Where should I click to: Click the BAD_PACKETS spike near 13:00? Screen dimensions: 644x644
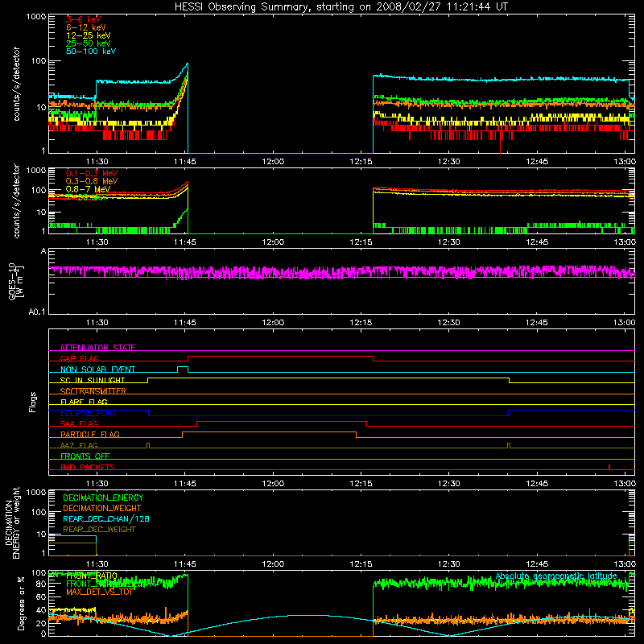click(609, 467)
